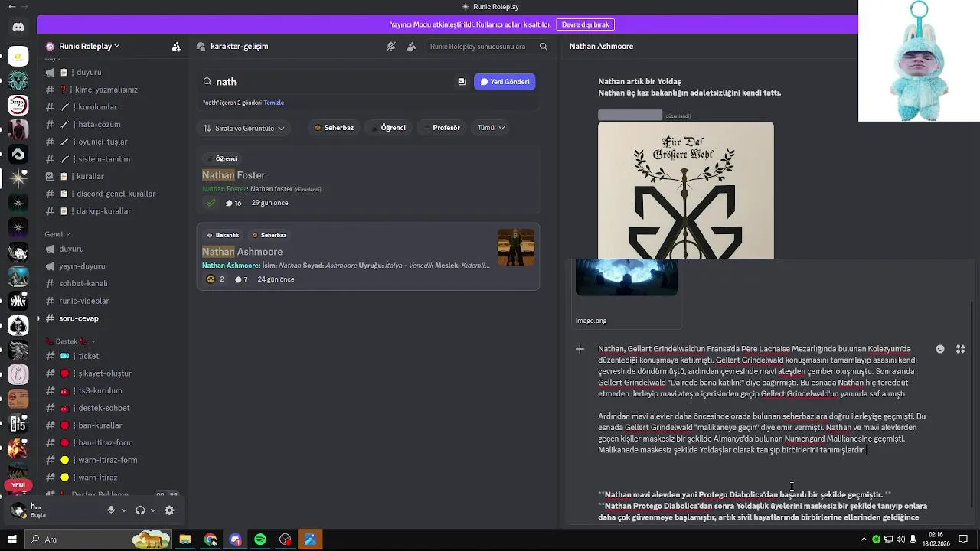Expand the Tümü tags dropdown
This screenshot has height=551, width=980.
pos(491,128)
